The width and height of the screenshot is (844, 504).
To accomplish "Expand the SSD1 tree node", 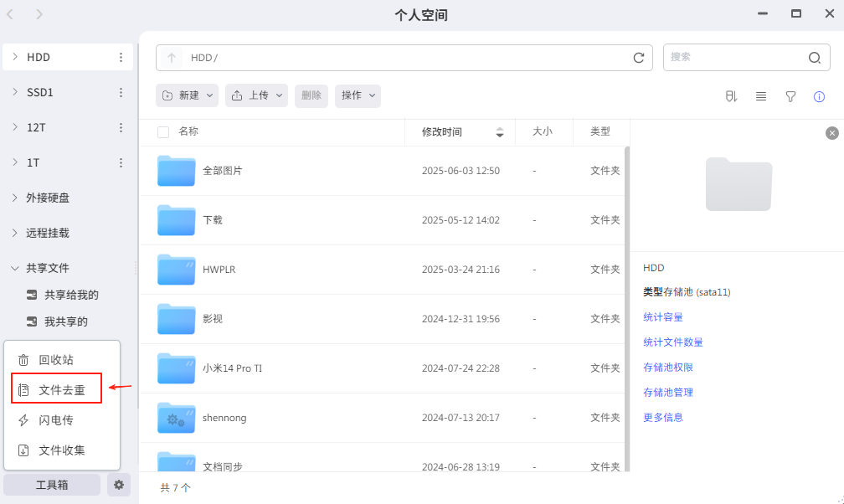I will (x=15, y=92).
